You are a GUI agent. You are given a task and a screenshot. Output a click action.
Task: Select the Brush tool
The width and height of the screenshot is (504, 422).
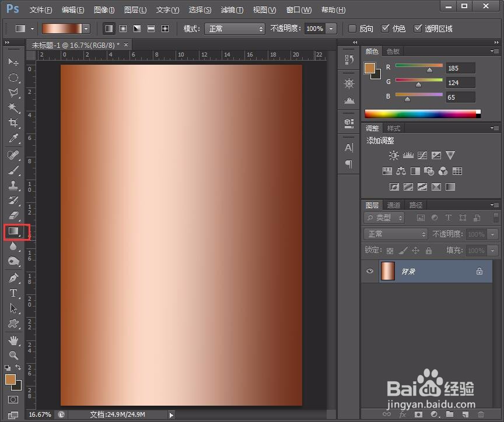coord(13,170)
